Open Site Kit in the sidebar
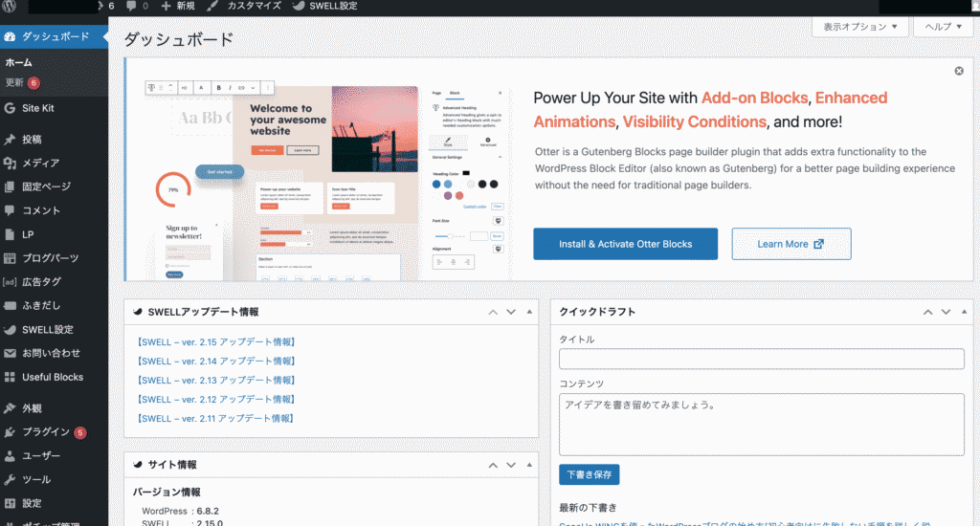980x526 pixels. tap(38, 108)
